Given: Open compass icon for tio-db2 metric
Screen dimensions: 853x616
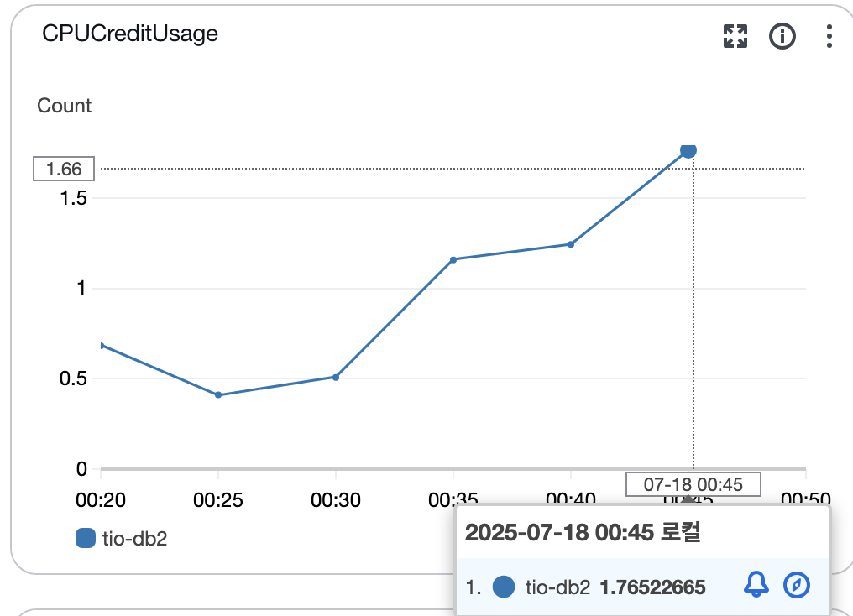Looking at the screenshot, I should 797,585.
